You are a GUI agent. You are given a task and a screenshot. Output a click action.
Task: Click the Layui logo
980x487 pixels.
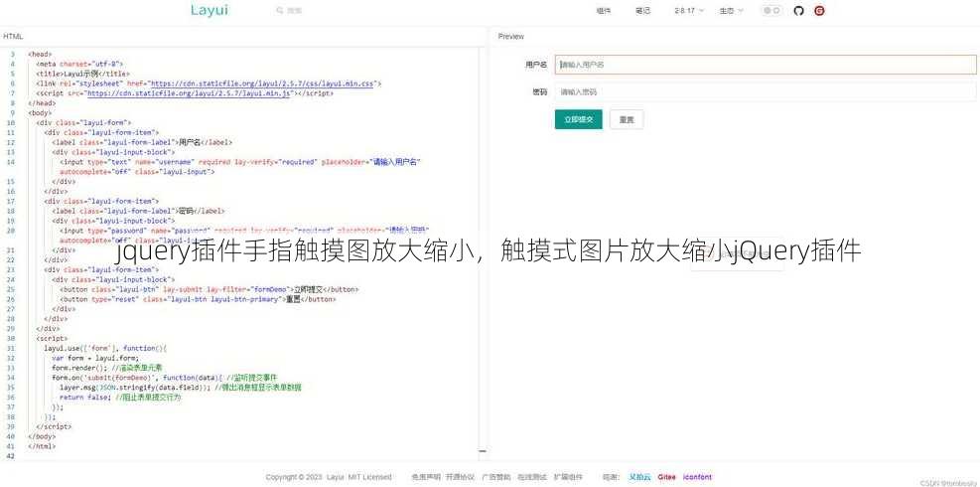point(210,10)
